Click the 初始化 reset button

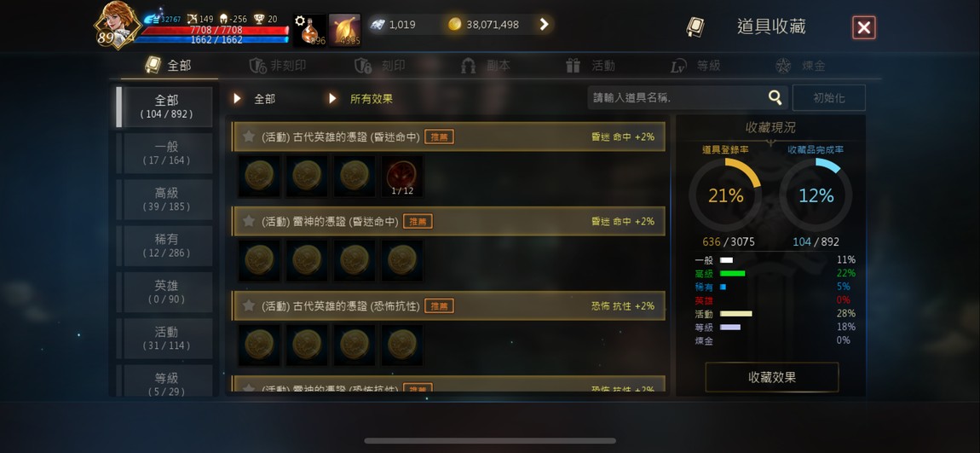829,97
